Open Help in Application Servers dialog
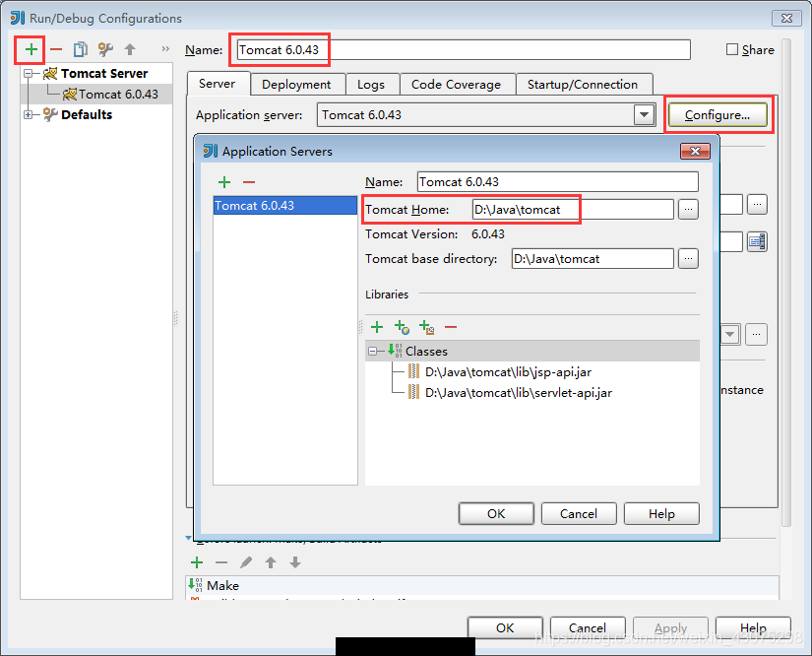812x656 pixels. pos(661,513)
